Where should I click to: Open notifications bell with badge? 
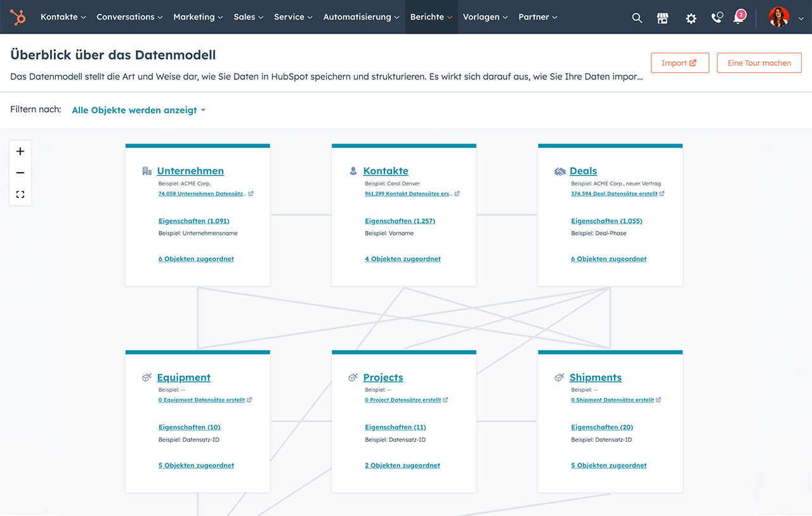[738, 18]
